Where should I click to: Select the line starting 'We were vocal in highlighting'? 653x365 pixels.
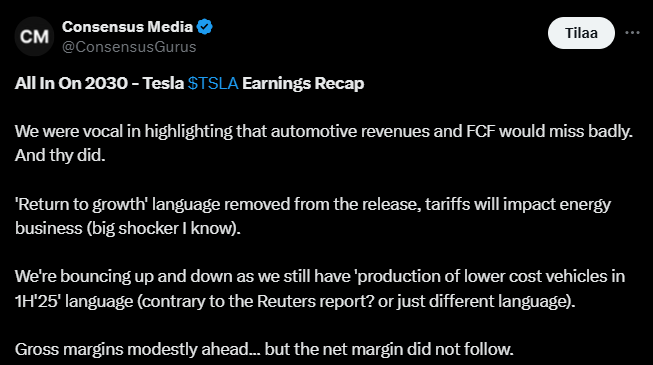(x=324, y=132)
